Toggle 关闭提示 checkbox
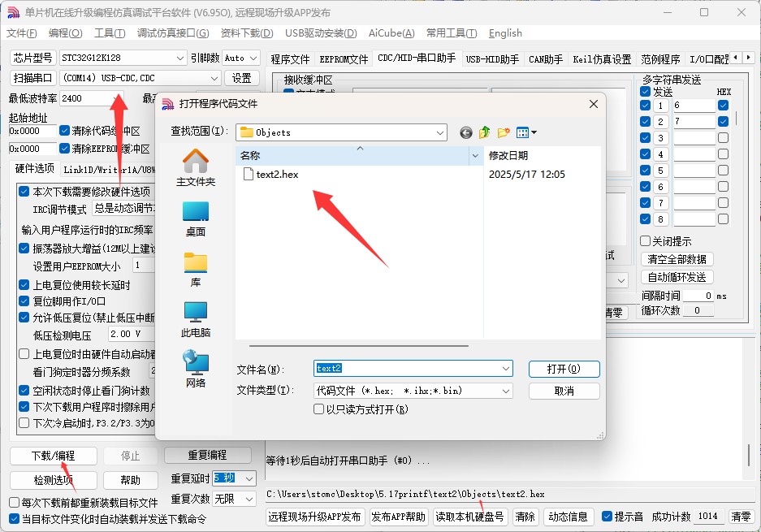The height and width of the screenshot is (532, 761). click(645, 240)
